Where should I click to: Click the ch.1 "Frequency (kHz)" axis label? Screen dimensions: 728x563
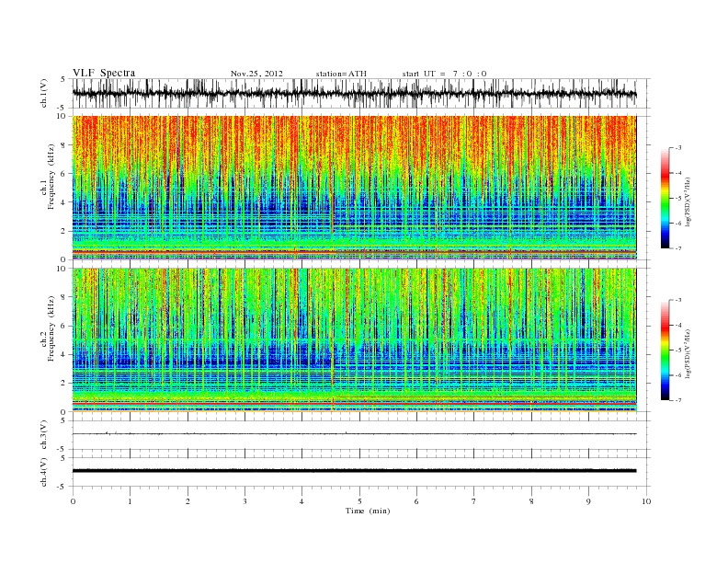tap(51, 177)
